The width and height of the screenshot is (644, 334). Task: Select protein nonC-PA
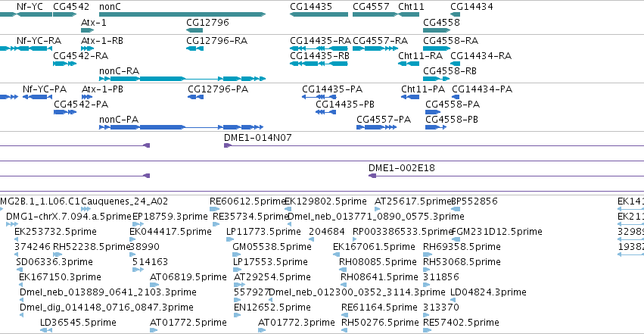point(181,127)
